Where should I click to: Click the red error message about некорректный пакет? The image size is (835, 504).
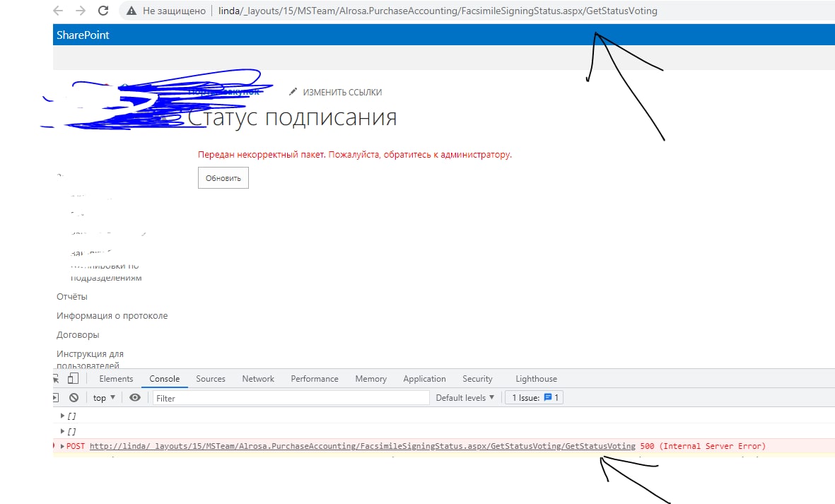point(355,154)
